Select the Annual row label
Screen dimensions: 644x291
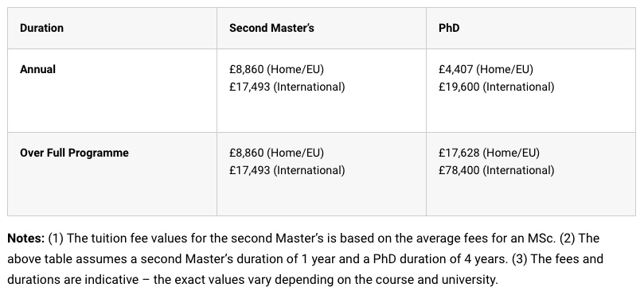point(37,69)
